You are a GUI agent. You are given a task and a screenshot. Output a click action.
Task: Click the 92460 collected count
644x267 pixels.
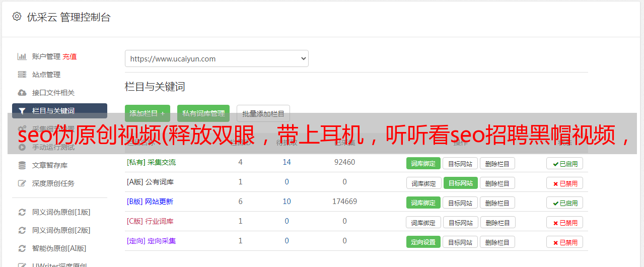click(x=344, y=162)
